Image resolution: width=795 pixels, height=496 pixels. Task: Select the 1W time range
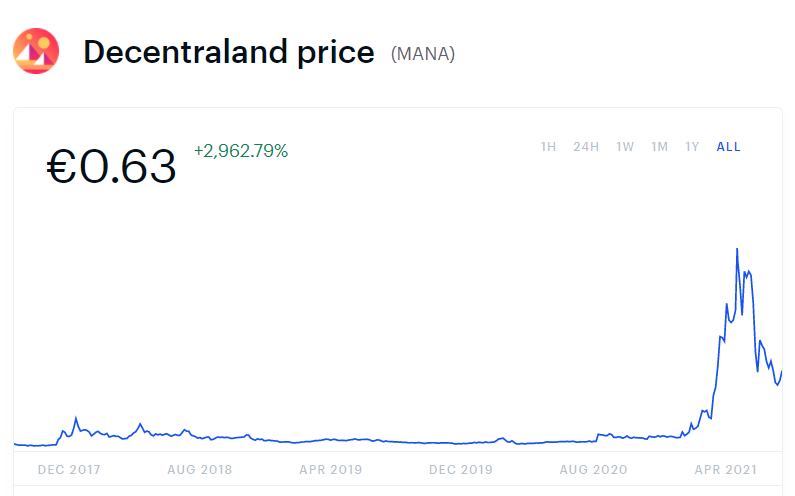click(x=625, y=147)
